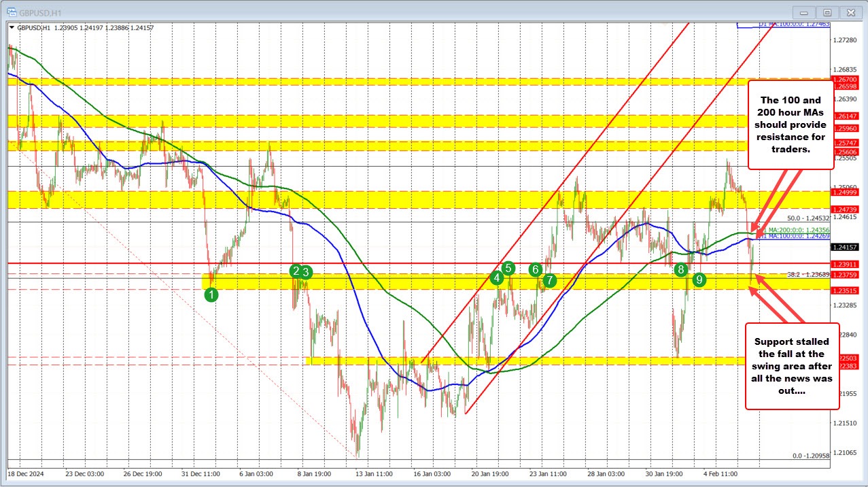Viewport: 868px width, 487px height.
Task: Select the red horizontal line at 1.23911
Action: pos(408,263)
